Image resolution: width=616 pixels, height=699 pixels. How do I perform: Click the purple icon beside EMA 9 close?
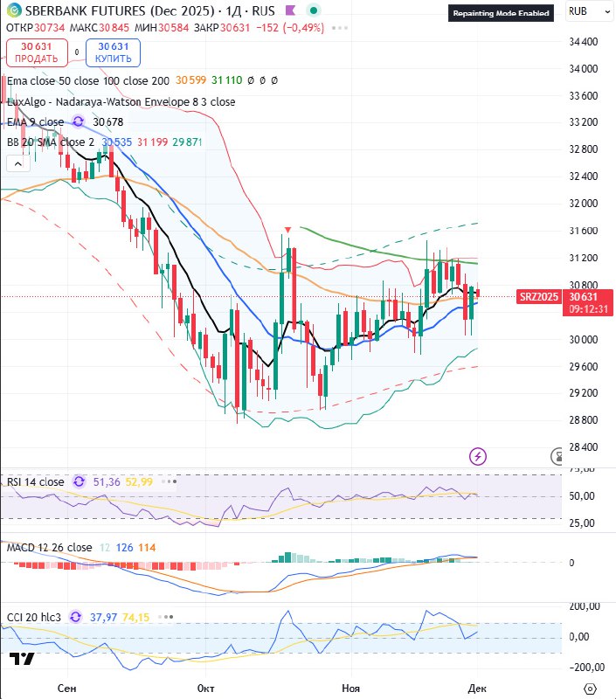tap(79, 122)
